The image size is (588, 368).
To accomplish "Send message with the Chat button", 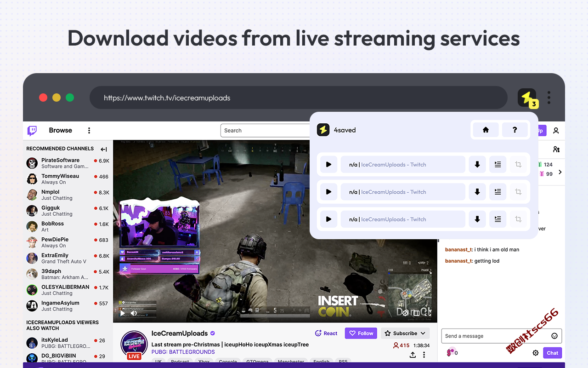I will (552, 353).
